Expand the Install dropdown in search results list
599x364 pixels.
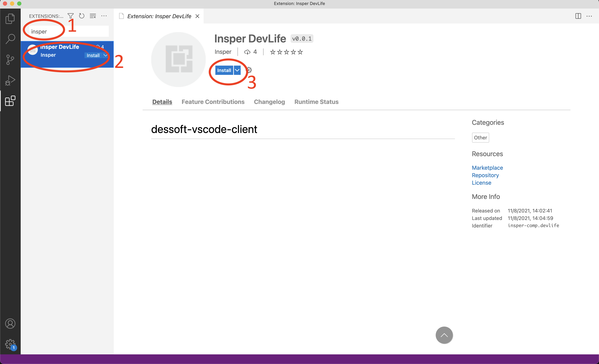click(x=105, y=55)
